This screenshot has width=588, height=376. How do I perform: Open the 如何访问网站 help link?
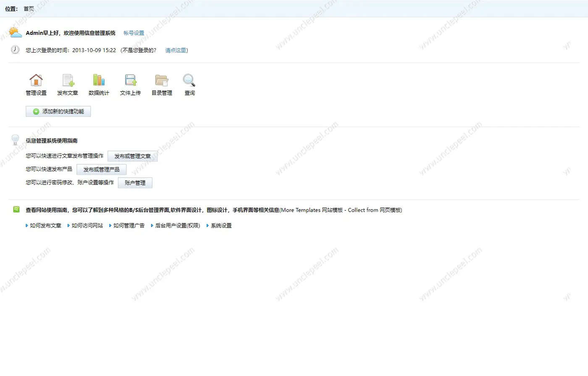[87, 226]
